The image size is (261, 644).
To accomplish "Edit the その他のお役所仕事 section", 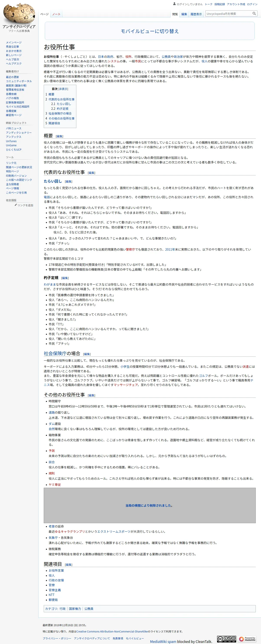I will tap(92, 396).
